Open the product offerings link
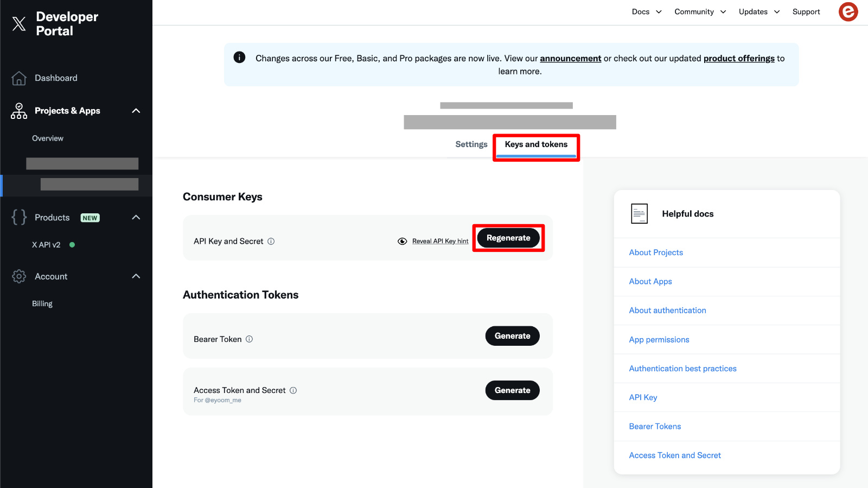 [739, 58]
